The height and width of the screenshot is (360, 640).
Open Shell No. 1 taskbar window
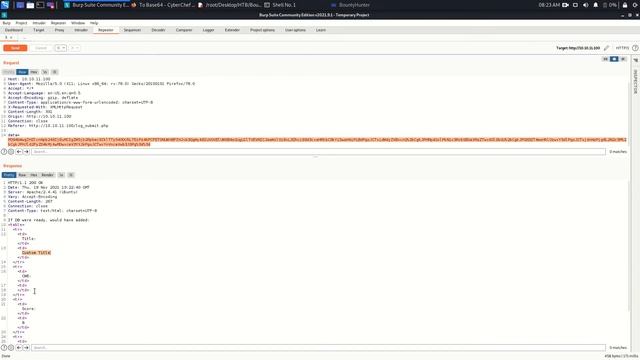pyautogui.click(x=280, y=5)
